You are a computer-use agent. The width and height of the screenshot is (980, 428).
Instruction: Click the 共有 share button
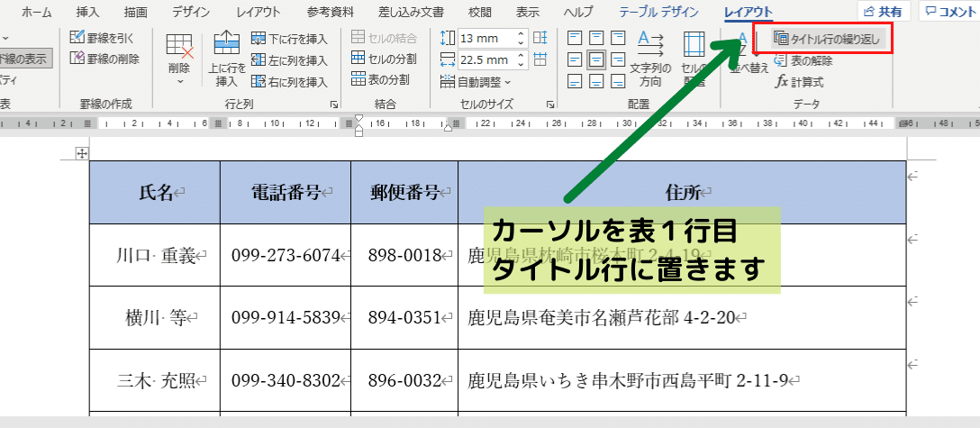(x=883, y=11)
